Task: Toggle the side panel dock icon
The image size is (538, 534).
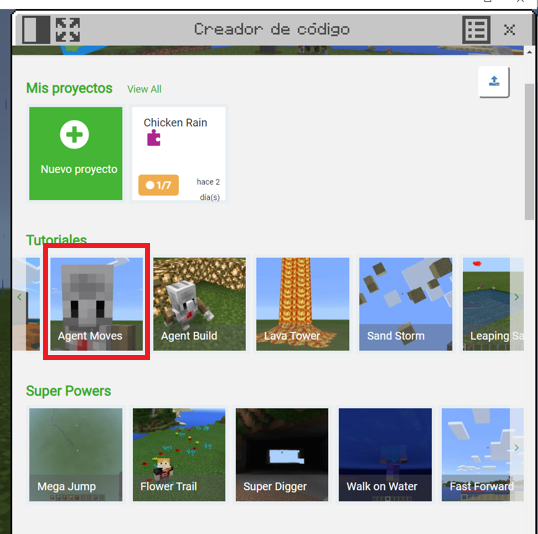Action: click(36, 30)
